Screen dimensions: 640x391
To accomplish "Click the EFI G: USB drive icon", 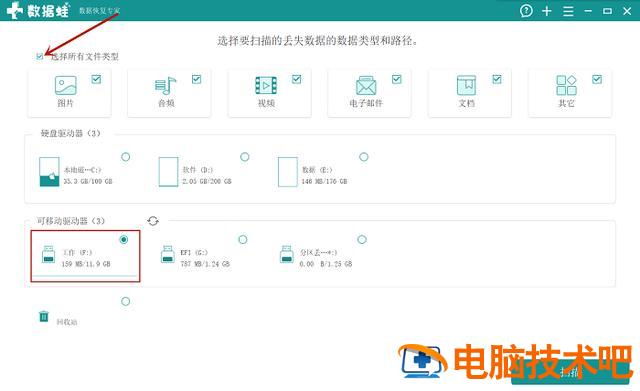I will pyautogui.click(x=167, y=254).
